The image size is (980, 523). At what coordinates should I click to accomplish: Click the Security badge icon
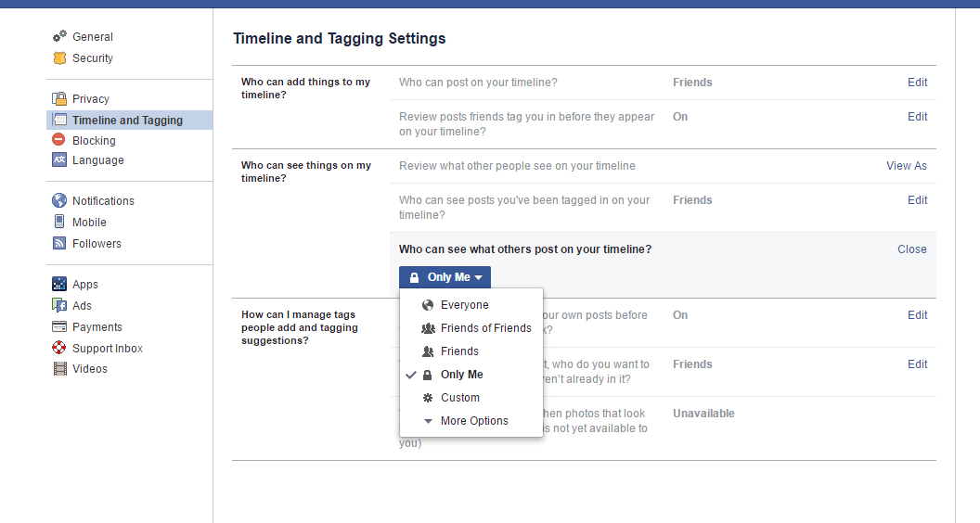point(59,57)
